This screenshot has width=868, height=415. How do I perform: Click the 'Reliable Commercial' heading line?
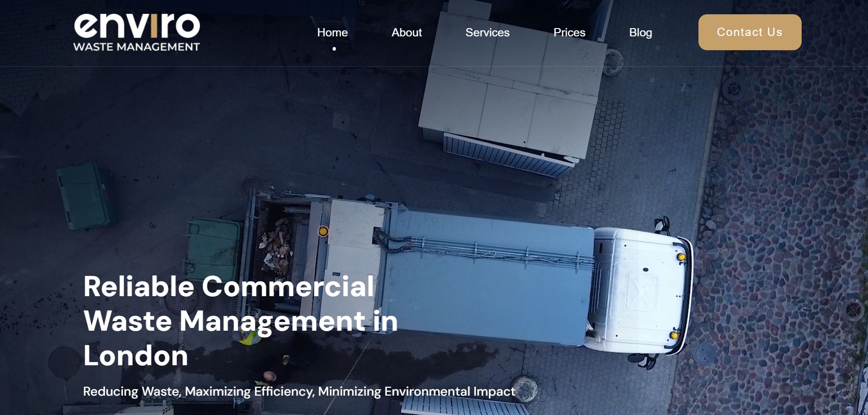[x=229, y=286]
